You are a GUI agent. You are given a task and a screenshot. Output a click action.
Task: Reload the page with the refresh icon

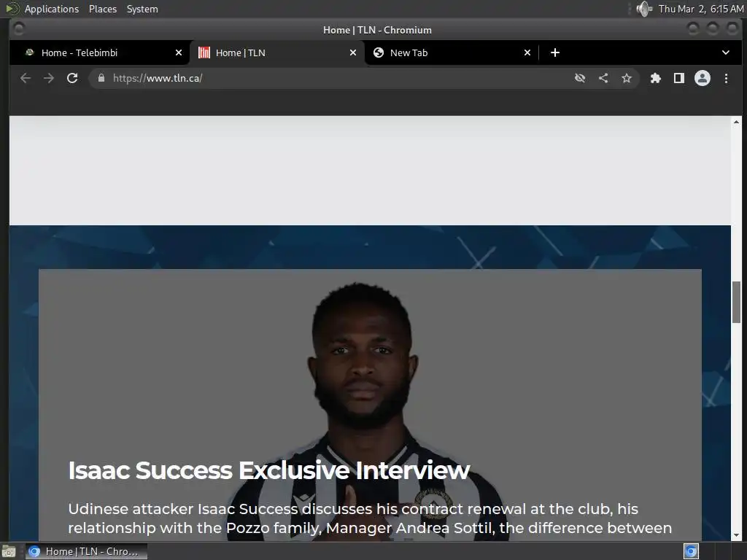(x=72, y=78)
